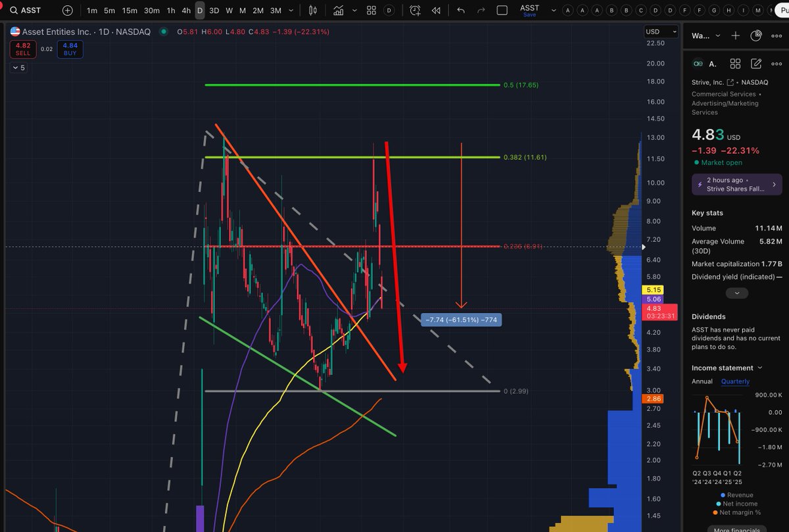Open the candlestick chart type selector
Image resolution: width=789 pixels, height=532 pixels.
click(313, 11)
